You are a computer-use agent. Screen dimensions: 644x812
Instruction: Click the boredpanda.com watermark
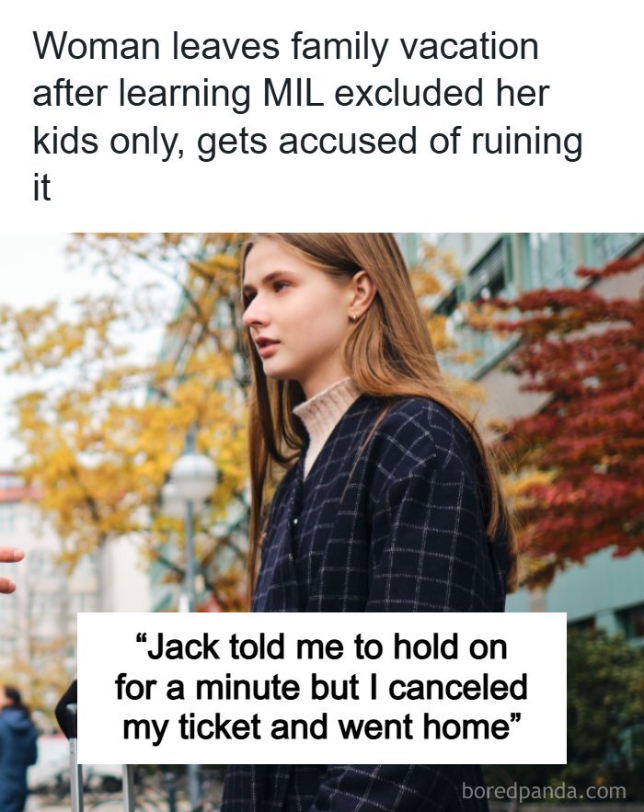[x=544, y=791]
